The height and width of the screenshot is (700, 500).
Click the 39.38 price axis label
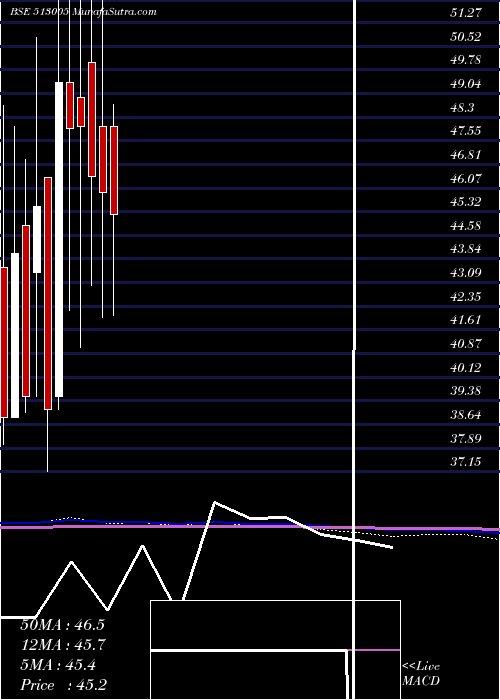(x=466, y=391)
